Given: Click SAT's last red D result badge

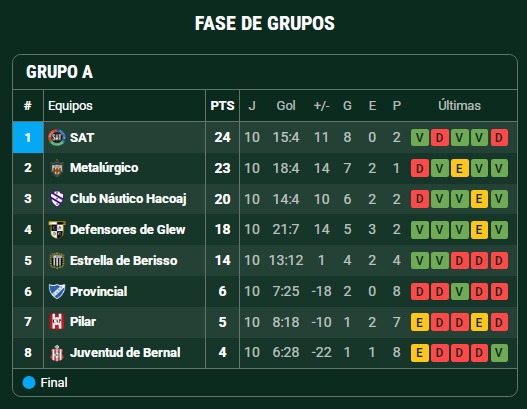Looking at the screenshot, I should coord(499,137).
